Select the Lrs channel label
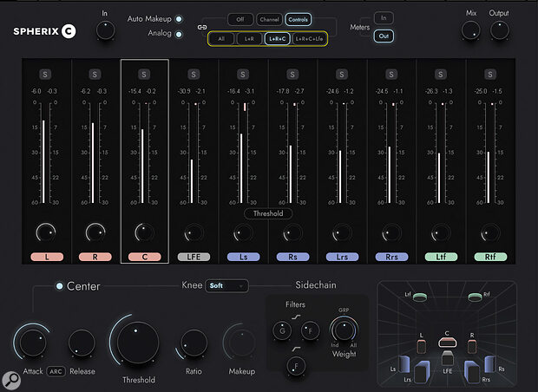Viewport: 538px width, 392px height. pos(342,257)
